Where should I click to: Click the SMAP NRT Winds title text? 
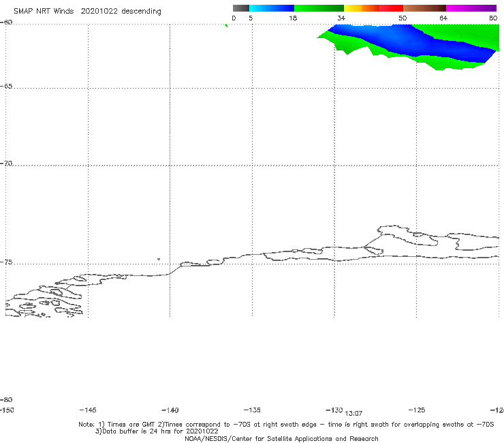pyautogui.click(x=44, y=11)
